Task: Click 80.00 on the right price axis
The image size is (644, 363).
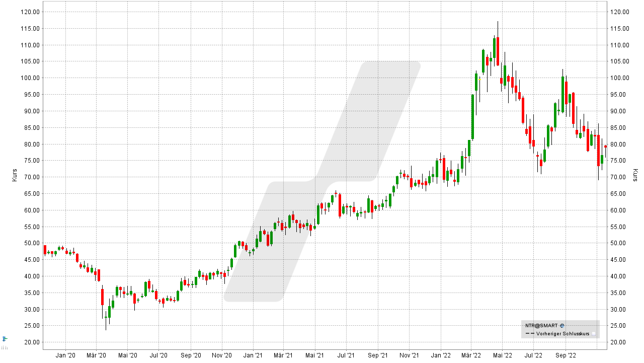Action: coord(617,144)
